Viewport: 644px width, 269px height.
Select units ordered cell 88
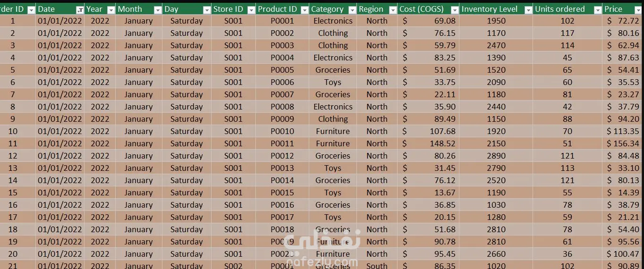coord(568,119)
